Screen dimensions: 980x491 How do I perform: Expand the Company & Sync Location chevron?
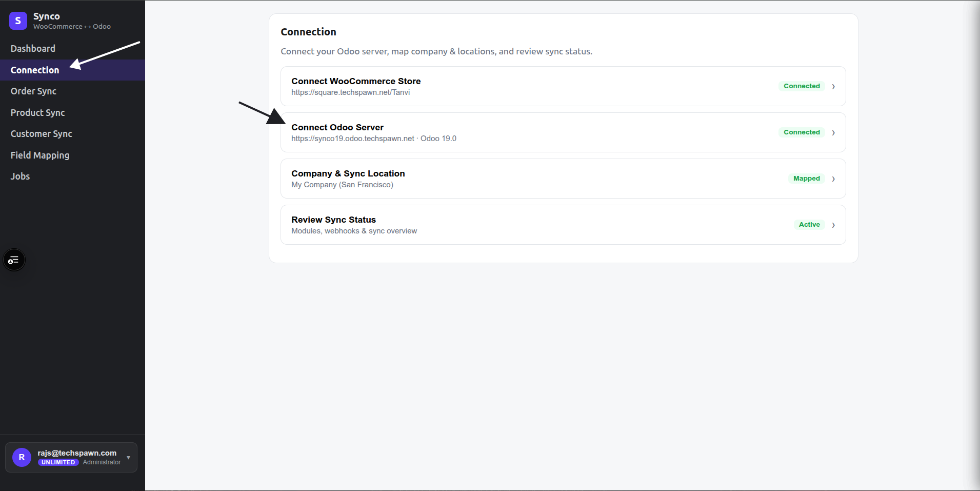pos(833,179)
